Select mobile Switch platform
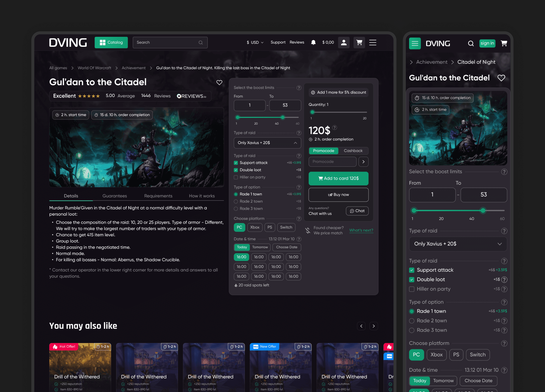545x392 pixels. point(477,355)
